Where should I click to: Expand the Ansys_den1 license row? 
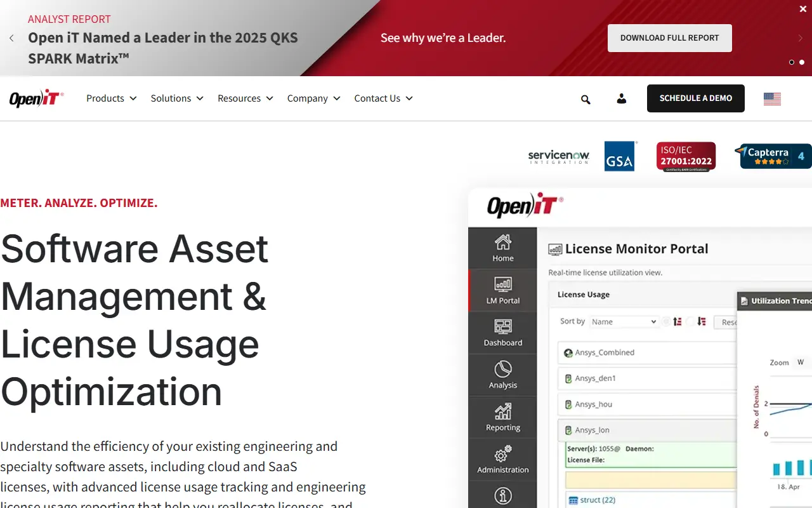(x=647, y=378)
